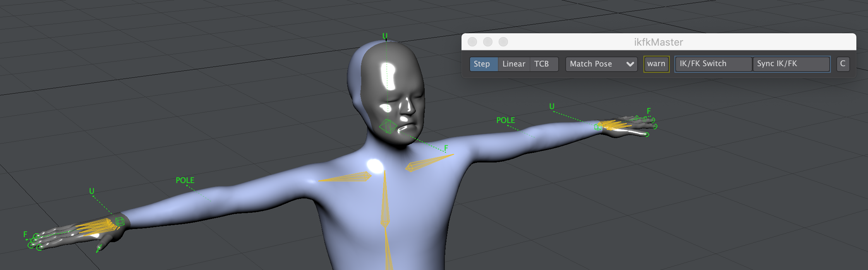This screenshot has height=270, width=868.
Task: Pick the F label above the upper-right fingers
Action: point(649,111)
